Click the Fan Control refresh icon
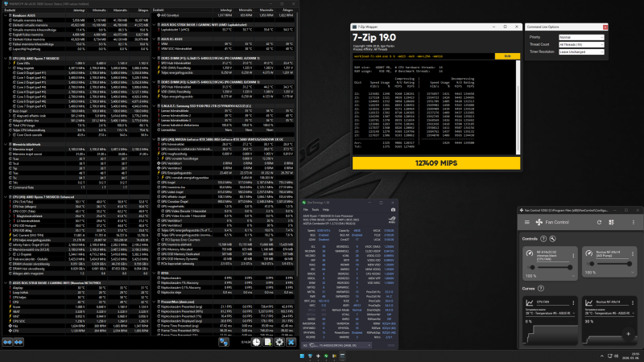This screenshot has height=362, width=644. pos(599,222)
